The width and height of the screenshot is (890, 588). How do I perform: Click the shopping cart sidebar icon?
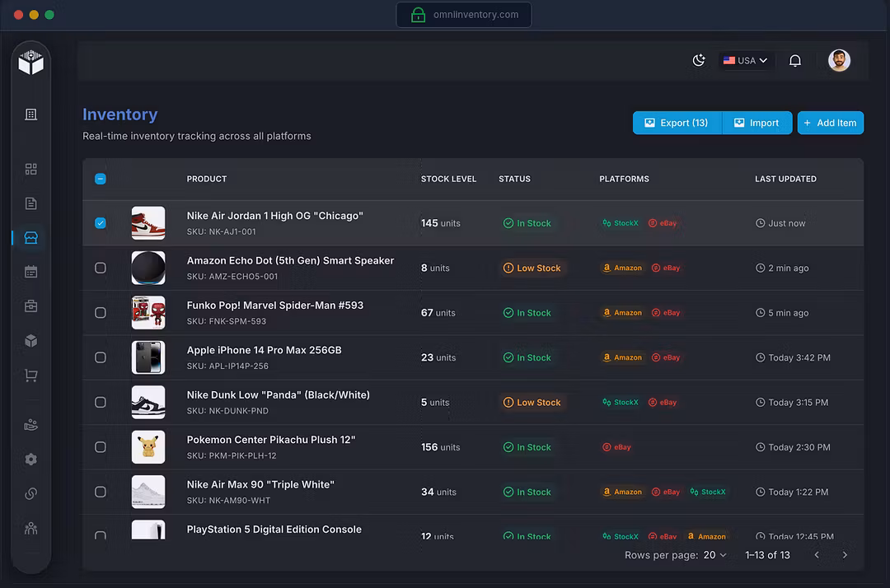(x=31, y=376)
